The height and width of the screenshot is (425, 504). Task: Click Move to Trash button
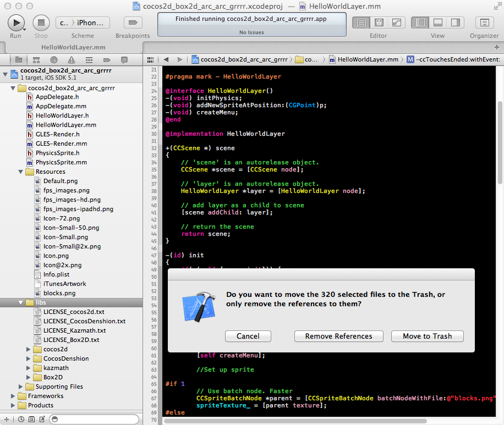pos(427,336)
